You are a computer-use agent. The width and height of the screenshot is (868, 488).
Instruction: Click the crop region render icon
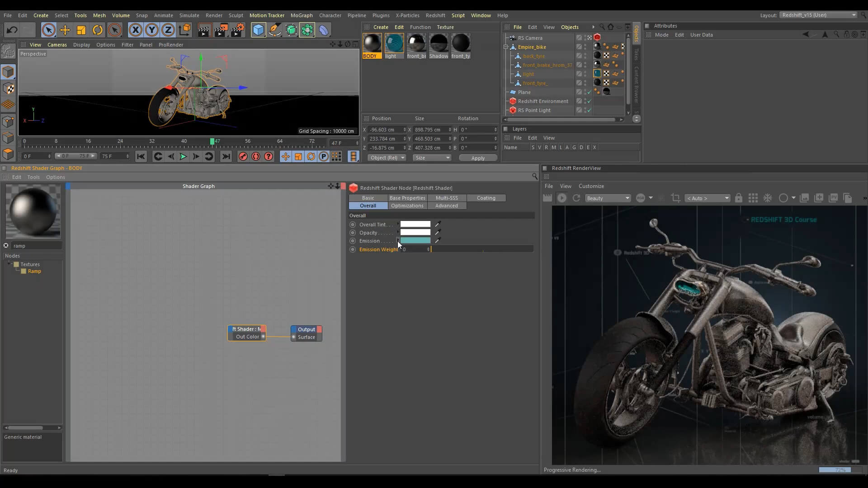tap(675, 198)
